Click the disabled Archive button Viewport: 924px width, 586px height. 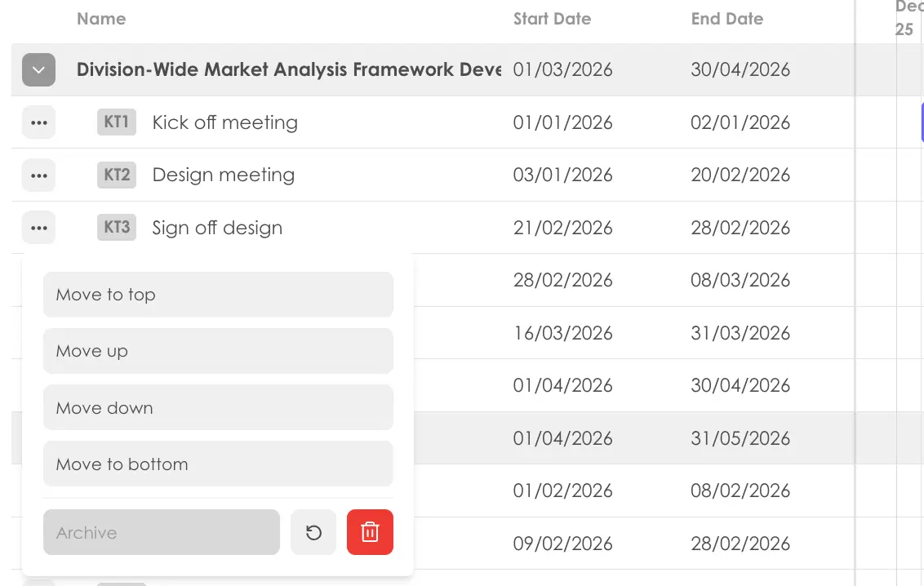[161, 531]
